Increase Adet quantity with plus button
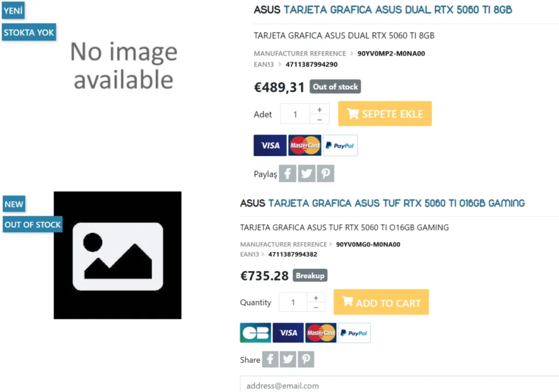The width and height of the screenshot is (559, 392). pos(319,110)
